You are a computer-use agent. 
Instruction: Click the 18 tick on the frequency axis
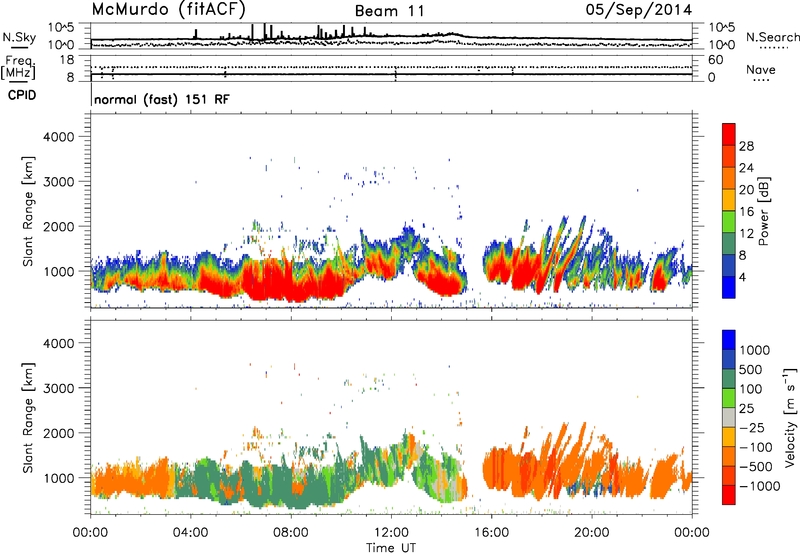67,60
